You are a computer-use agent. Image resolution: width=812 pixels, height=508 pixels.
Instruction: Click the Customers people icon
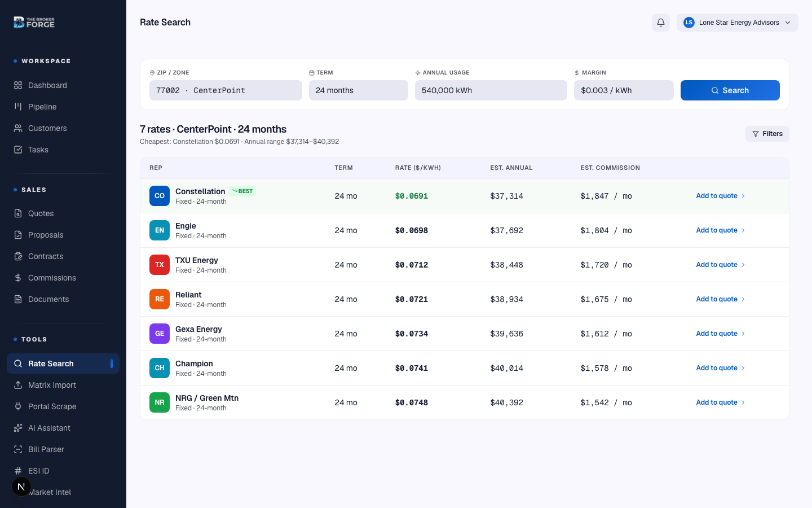coord(18,128)
